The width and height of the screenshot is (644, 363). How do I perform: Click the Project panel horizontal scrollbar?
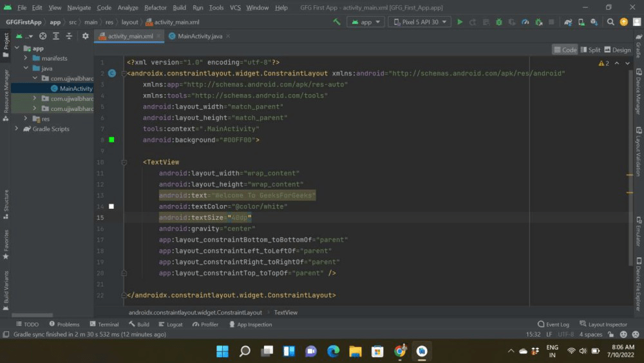(32, 315)
